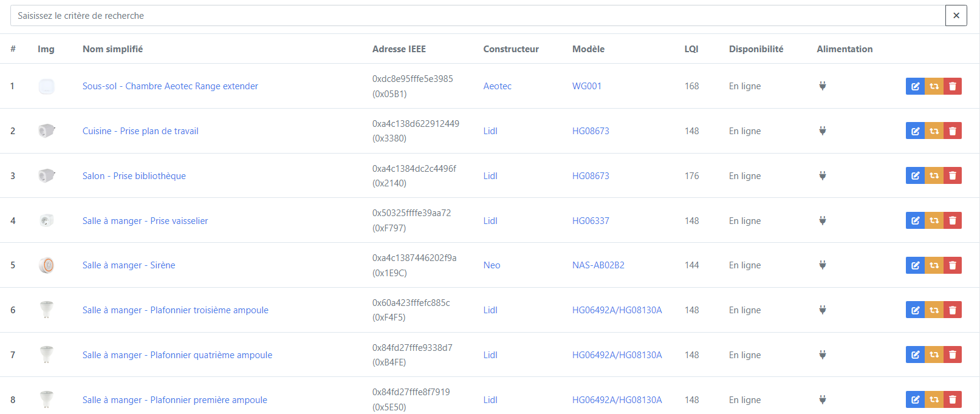Open Cuisine - Prise plan de travail link

(x=140, y=131)
